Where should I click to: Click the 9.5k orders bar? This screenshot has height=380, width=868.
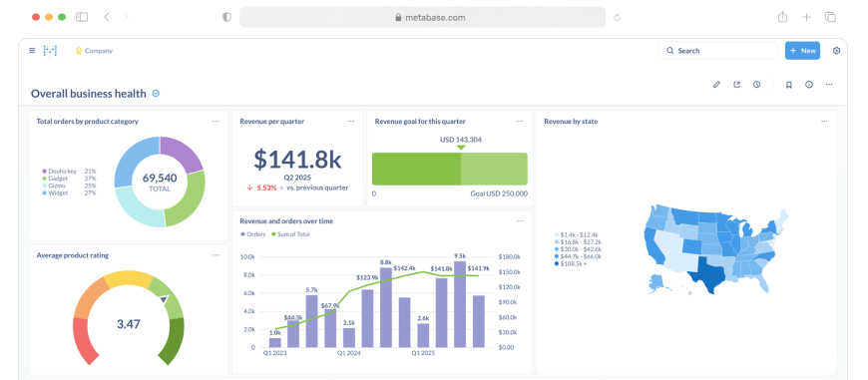[x=460, y=304]
